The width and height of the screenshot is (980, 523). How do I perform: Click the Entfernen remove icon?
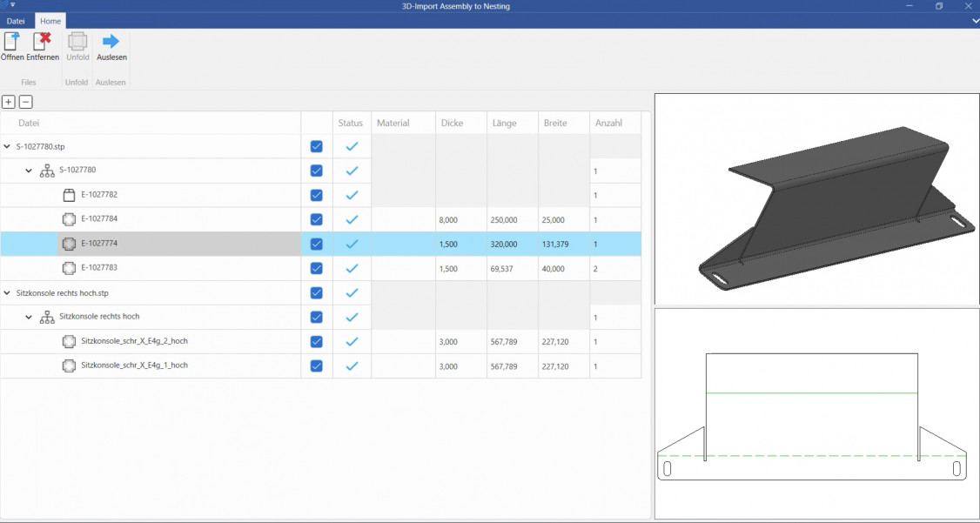click(42, 41)
